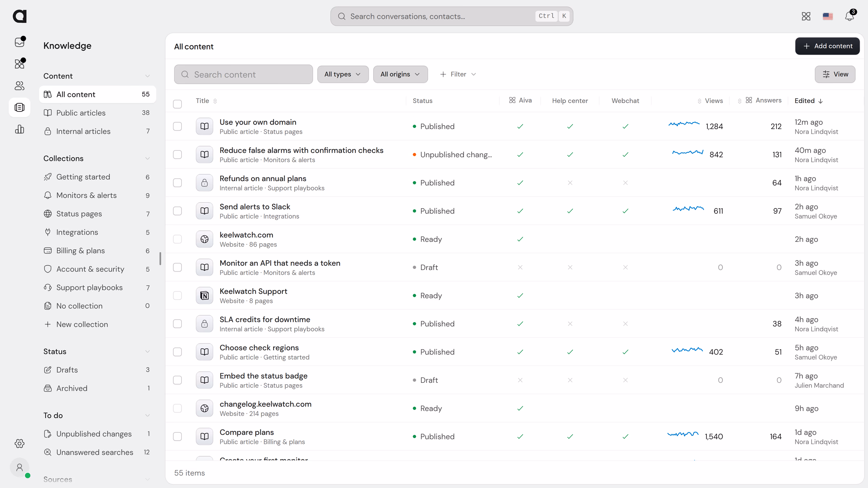This screenshot has height=488, width=868.
Task: Check the box for Refunds on annual plans
Action: 177,183
